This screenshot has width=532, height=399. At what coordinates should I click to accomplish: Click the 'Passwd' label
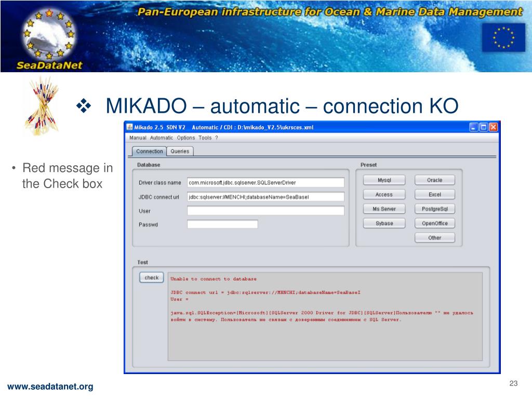click(148, 224)
